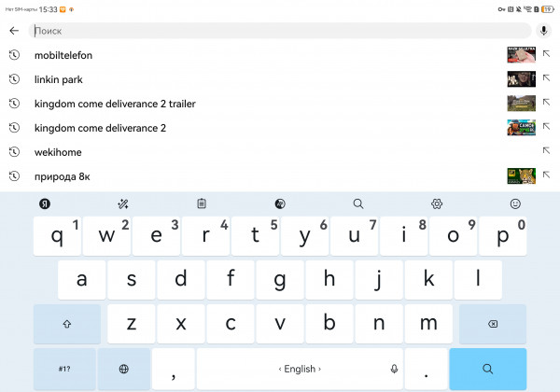Tap the 'r' key
The image size is (560, 392).
(205, 235)
